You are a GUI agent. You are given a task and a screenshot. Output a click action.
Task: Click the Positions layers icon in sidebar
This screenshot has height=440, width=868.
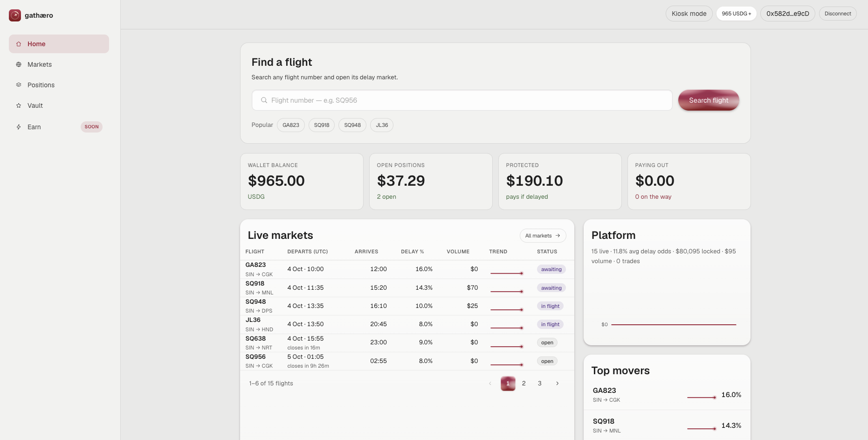coord(19,85)
